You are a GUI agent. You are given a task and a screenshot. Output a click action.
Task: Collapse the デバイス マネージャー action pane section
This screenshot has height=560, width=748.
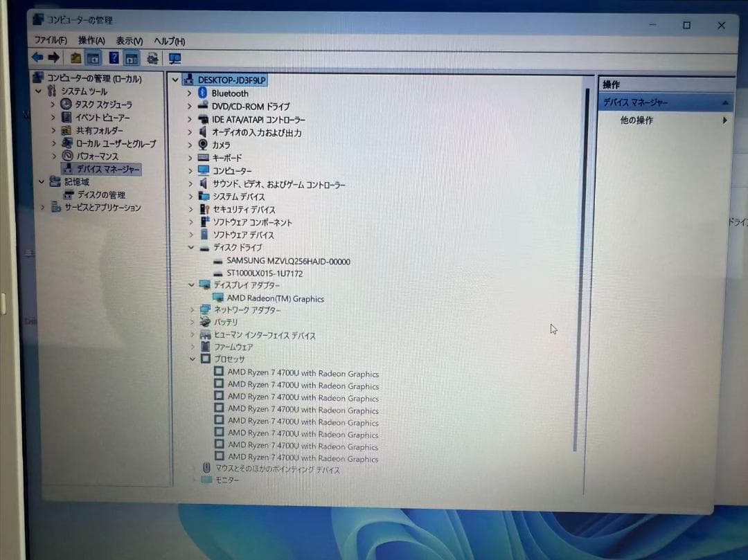point(726,101)
